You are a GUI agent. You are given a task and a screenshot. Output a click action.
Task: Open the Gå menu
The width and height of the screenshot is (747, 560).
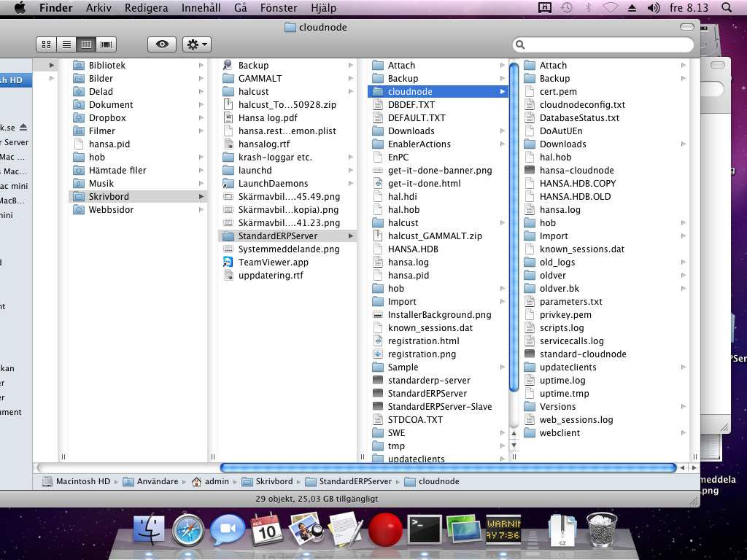(241, 7)
